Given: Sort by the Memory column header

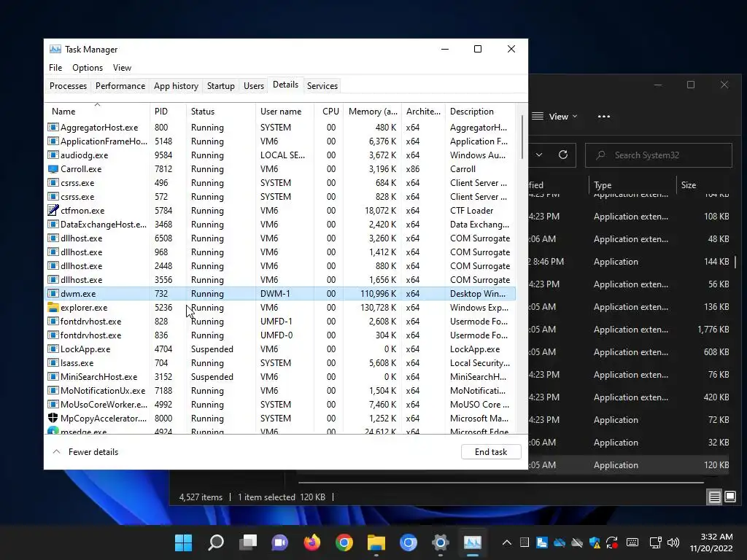Looking at the screenshot, I should [x=373, y=112].
